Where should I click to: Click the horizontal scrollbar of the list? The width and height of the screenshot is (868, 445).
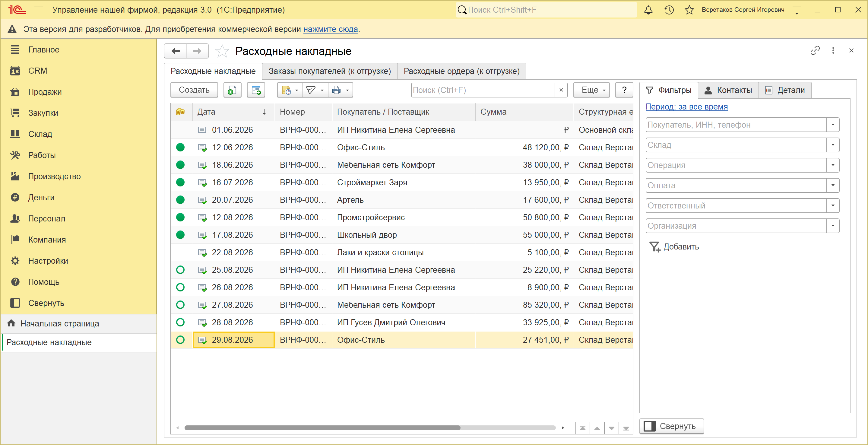pos(322,428)
